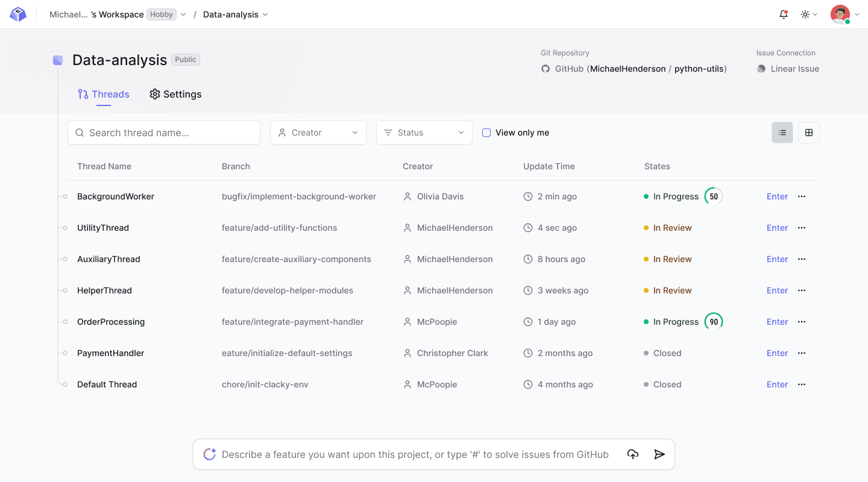
Task: Switch to grid view layout
Action: click(x=809, y=133)
